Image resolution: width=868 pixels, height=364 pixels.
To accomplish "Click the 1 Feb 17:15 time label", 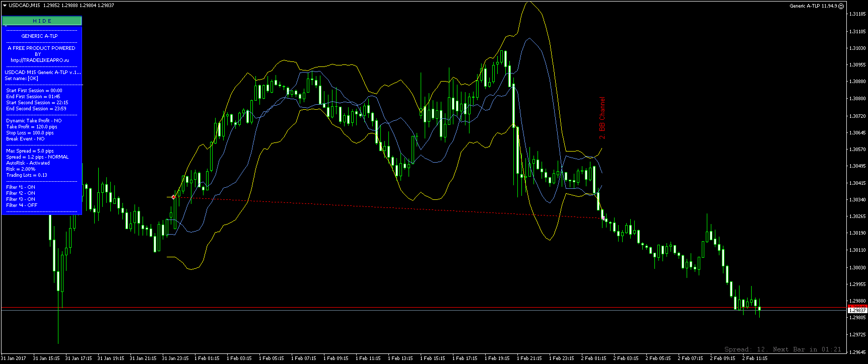I will coord(465,358).
